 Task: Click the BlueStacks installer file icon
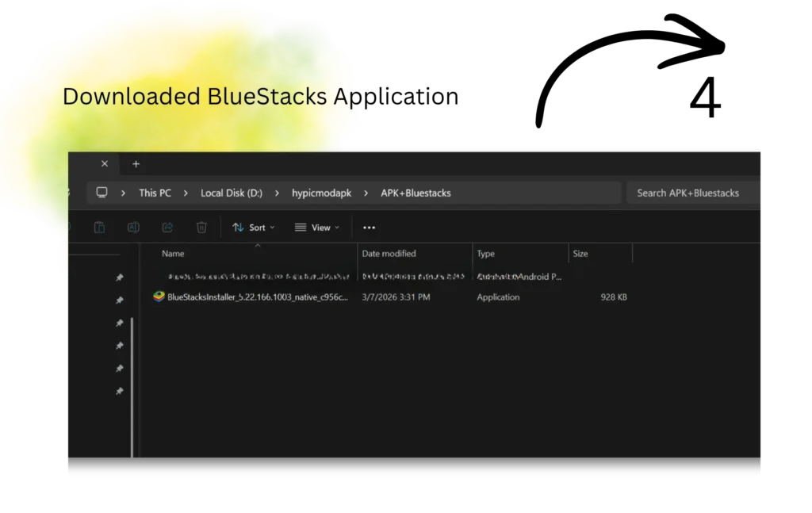coord(159,297)
